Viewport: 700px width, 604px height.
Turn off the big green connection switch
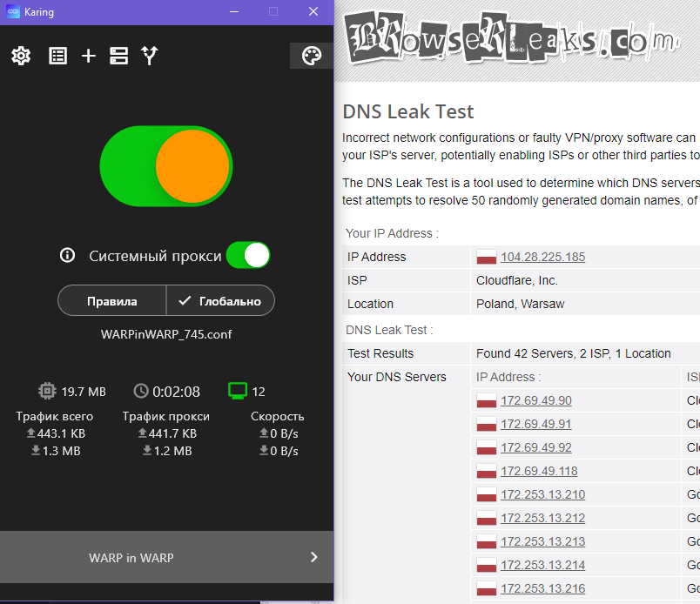[x=166, y=166]
